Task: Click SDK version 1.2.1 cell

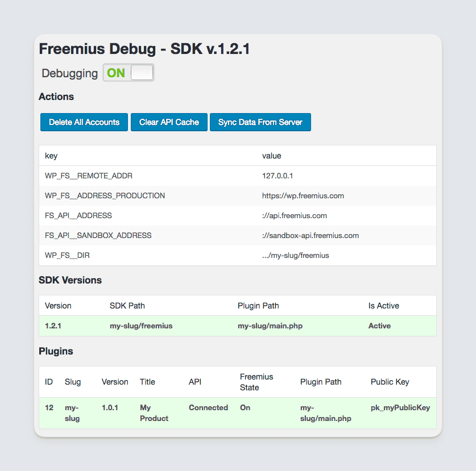Action: point(53,326)
